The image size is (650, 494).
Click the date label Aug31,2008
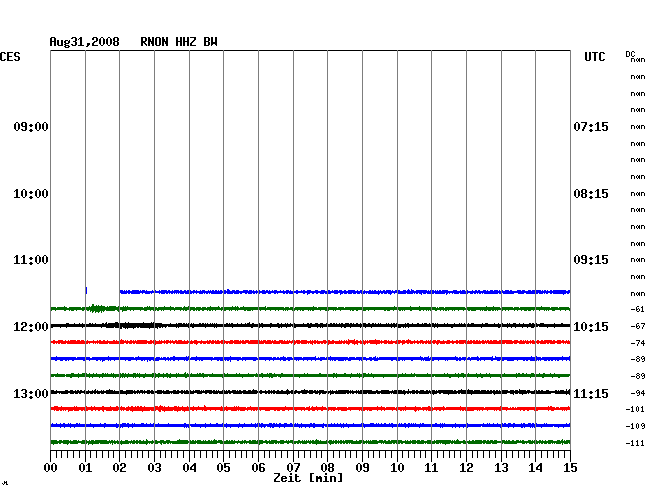(85, 42)
